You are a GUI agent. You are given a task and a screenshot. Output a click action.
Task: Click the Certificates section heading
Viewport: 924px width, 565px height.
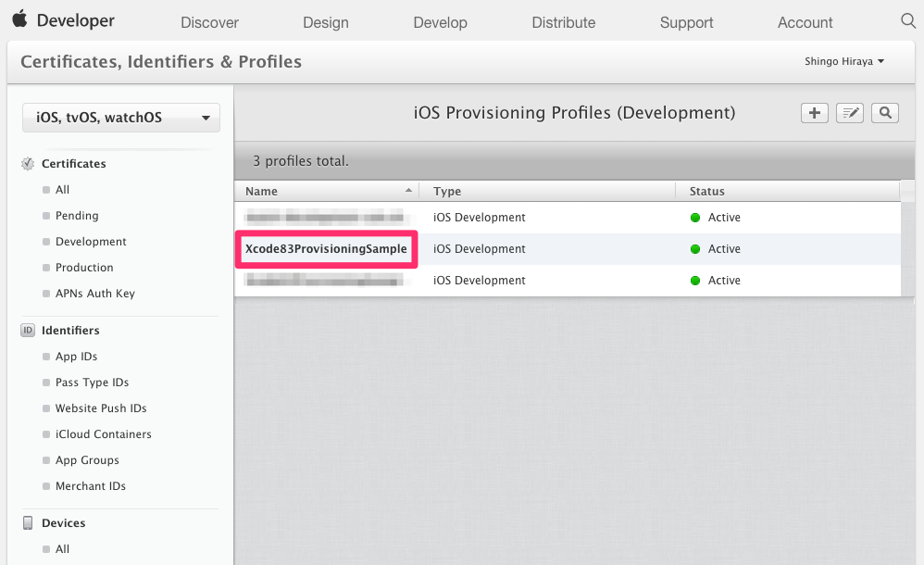74,163
